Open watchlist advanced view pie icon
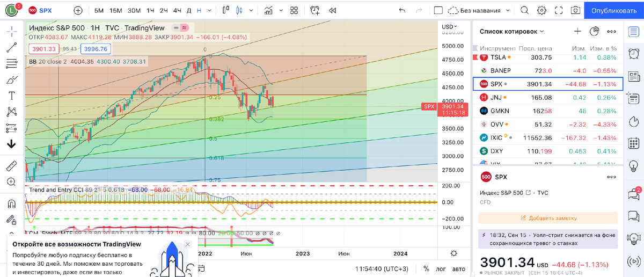 click(x=594, y=32)
